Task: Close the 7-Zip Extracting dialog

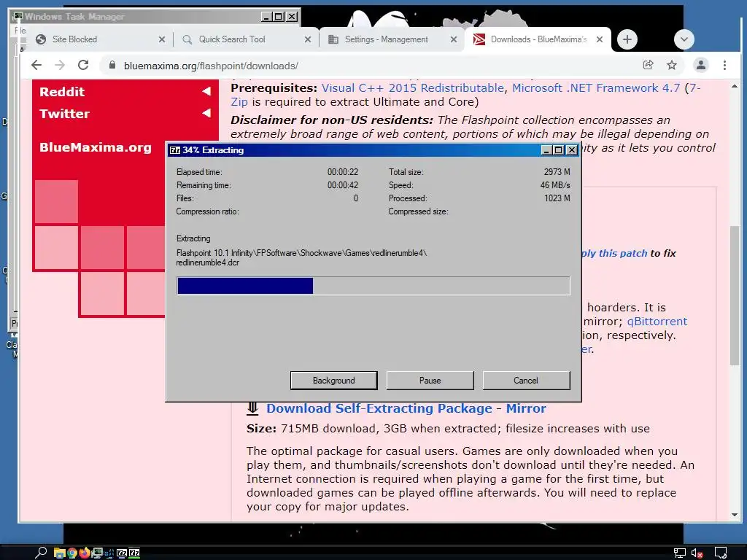Action: pyautogui.click(x=572, y=150)
